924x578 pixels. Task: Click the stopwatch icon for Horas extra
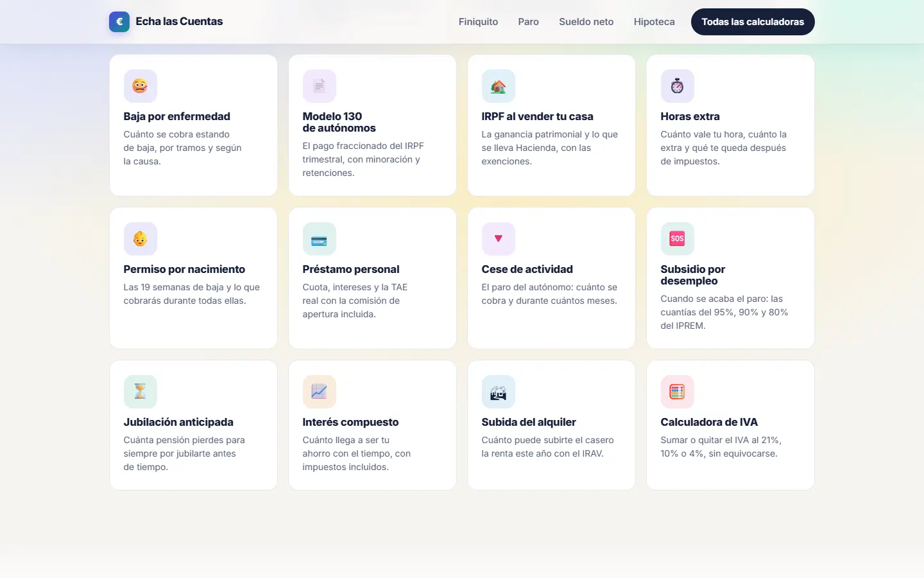click(678, 86)
